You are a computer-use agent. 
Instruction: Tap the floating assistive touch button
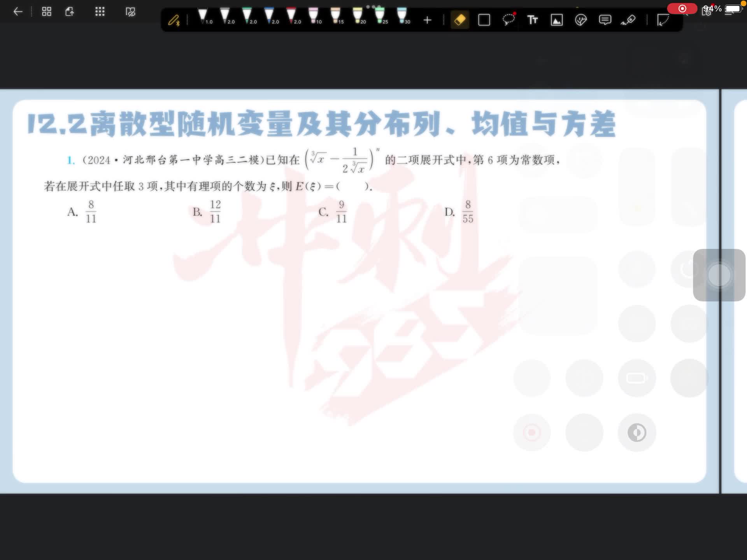[719, 275]
